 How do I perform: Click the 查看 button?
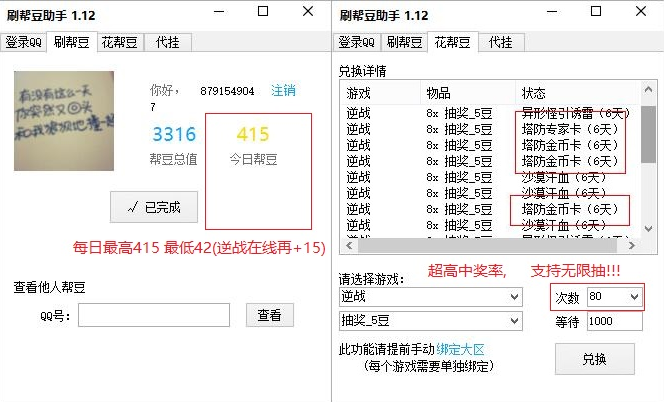point(269,316)
